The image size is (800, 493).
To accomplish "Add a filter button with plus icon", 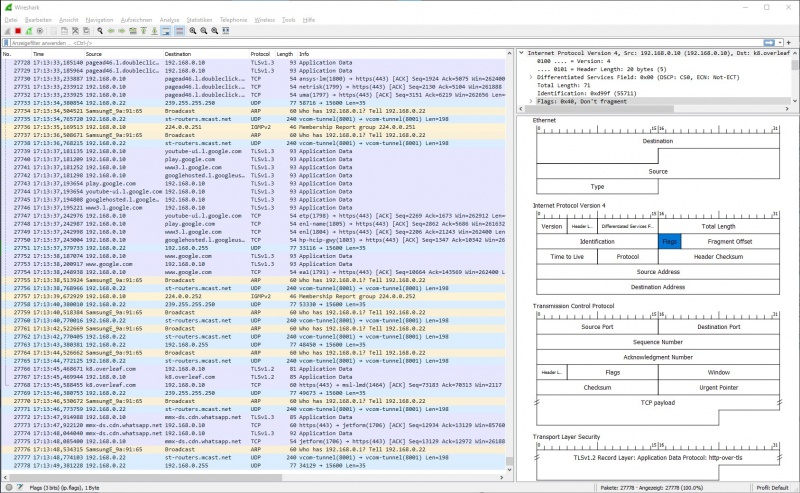I will coord(789,43).
